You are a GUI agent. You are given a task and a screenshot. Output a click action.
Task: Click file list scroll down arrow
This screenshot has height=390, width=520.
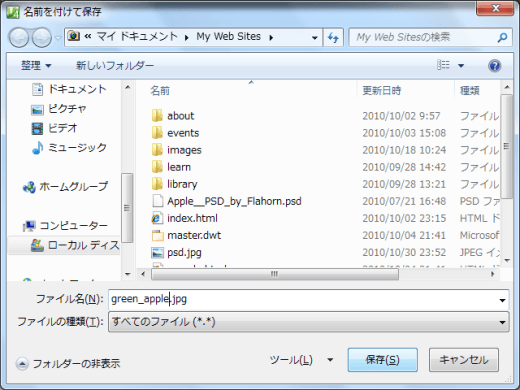click(x=507, y=260)
